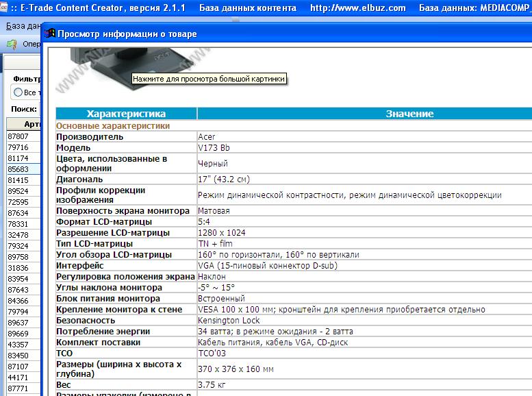Select the 'Все' radio button in filter
The height and width of the screenshot is (396, 532).
coord(18,92)
